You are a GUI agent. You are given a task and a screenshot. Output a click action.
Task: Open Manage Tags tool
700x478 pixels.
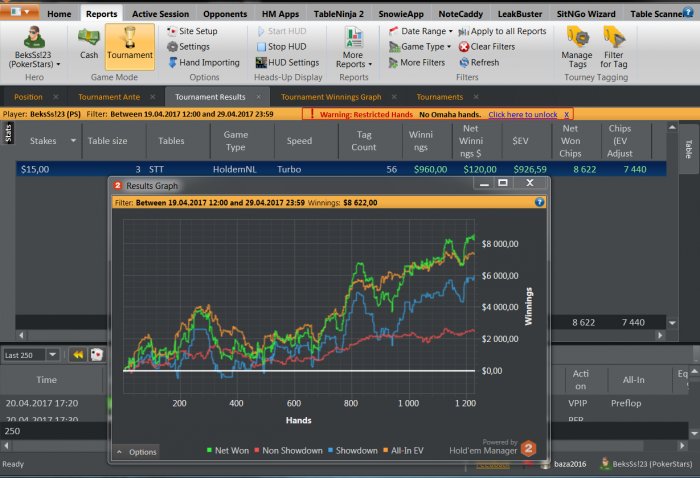click(576, 47)
